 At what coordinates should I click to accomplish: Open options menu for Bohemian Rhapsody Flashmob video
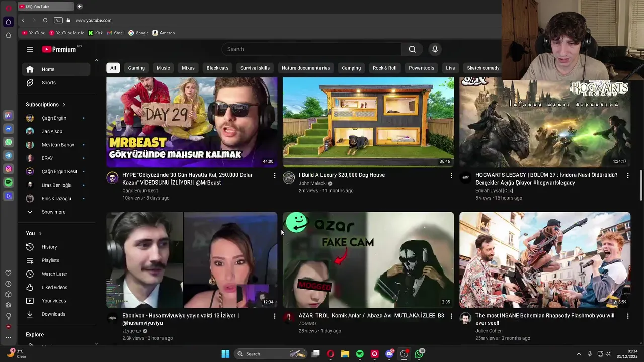pyautogui.click(x=627, y=316)
